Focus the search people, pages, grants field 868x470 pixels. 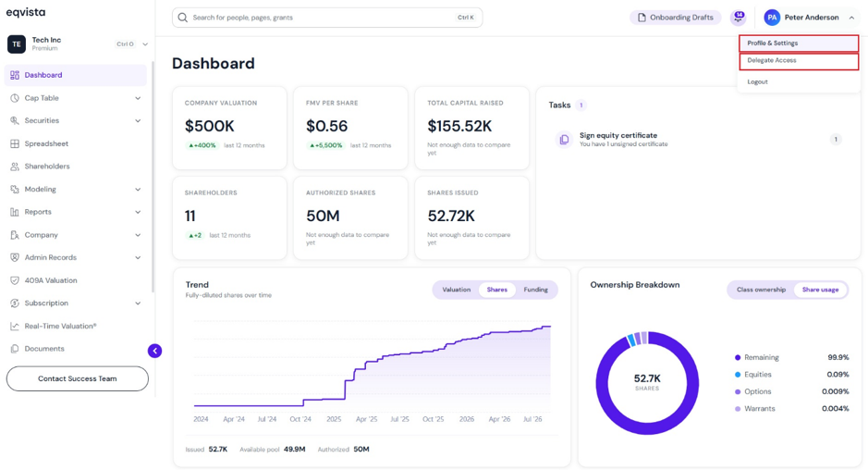tap(327, 18)
